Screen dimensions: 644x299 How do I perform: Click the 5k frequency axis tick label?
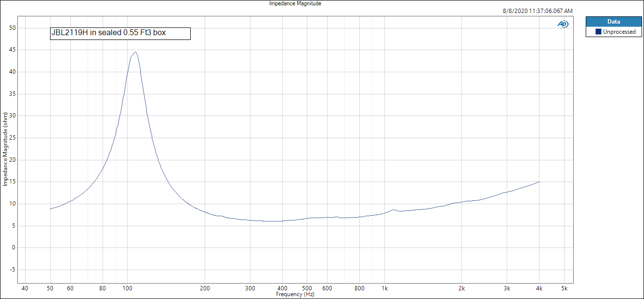pos(565,288)
